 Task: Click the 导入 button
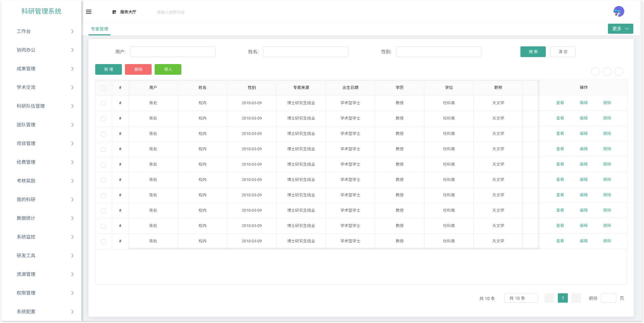click(168, 69)
